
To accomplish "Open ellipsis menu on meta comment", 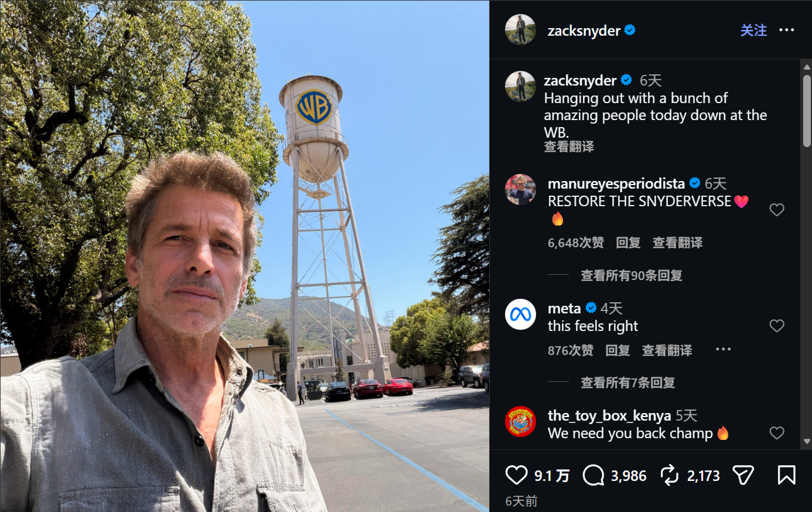I will coord(723,349).
